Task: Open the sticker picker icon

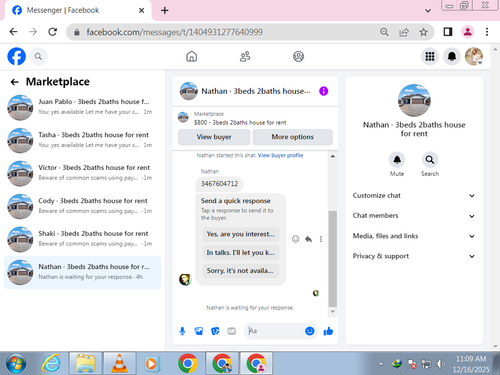Action: 215,331
